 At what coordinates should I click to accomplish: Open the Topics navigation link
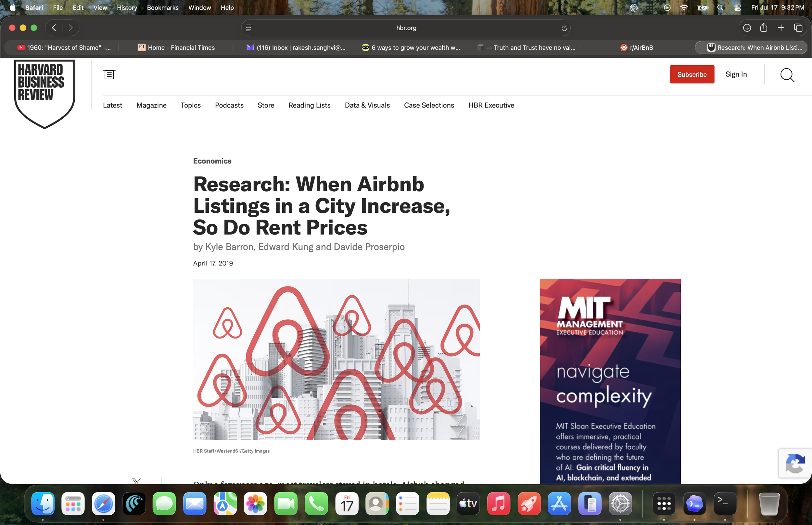tap(190, 105)
